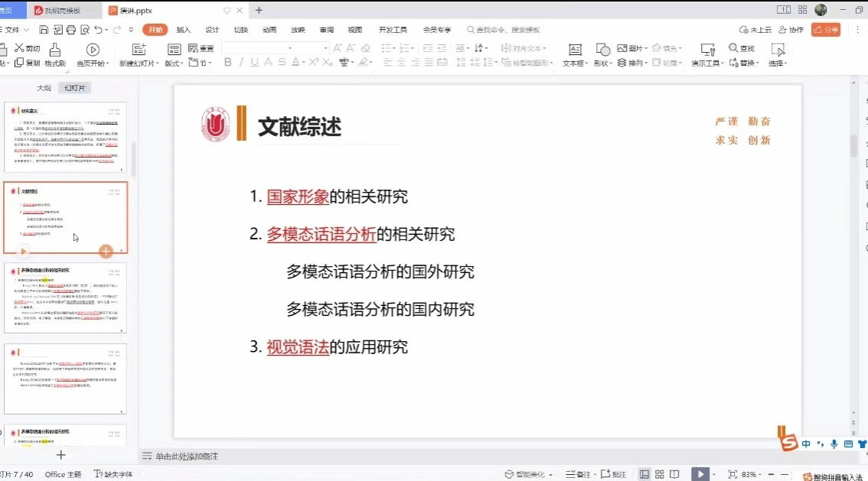Open the Insert (插入) ribbon tab
868x481 pixels.
tap(184, 30)
